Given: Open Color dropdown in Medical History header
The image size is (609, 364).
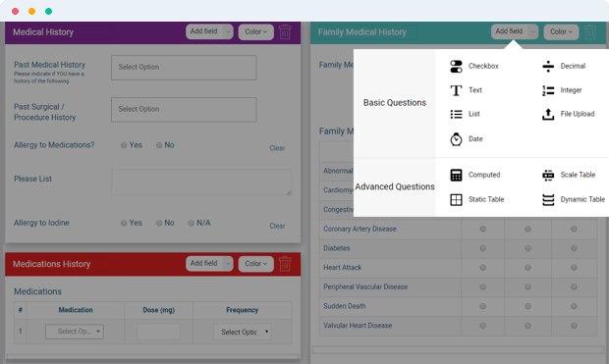Looking at the screenshot, I should pyautogui.click(x=256, y=31).
